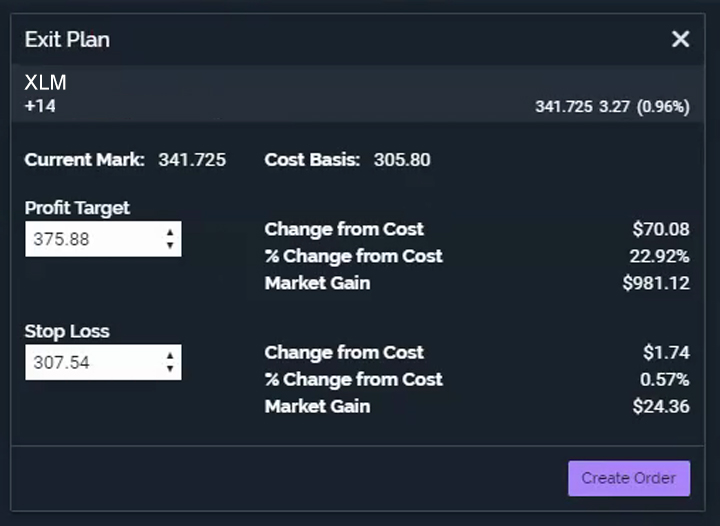Click the Exit Plan title text
Viewport: 720px width, 526px height.
coord(67,40)
